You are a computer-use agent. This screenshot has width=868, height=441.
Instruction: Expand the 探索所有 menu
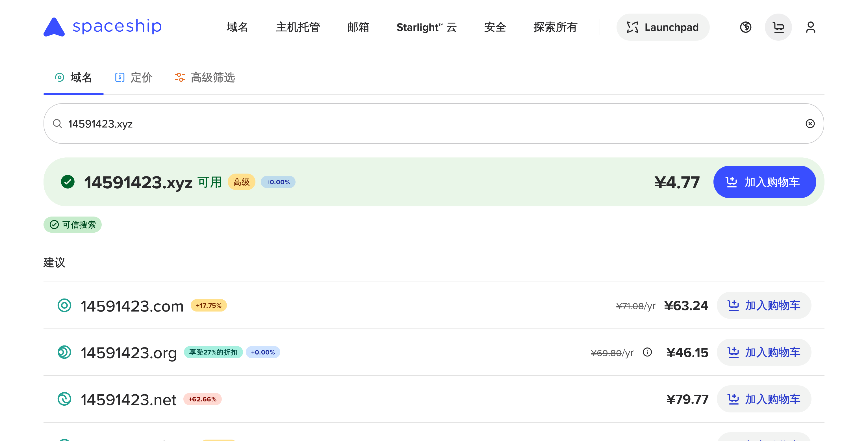click(555, 27)
